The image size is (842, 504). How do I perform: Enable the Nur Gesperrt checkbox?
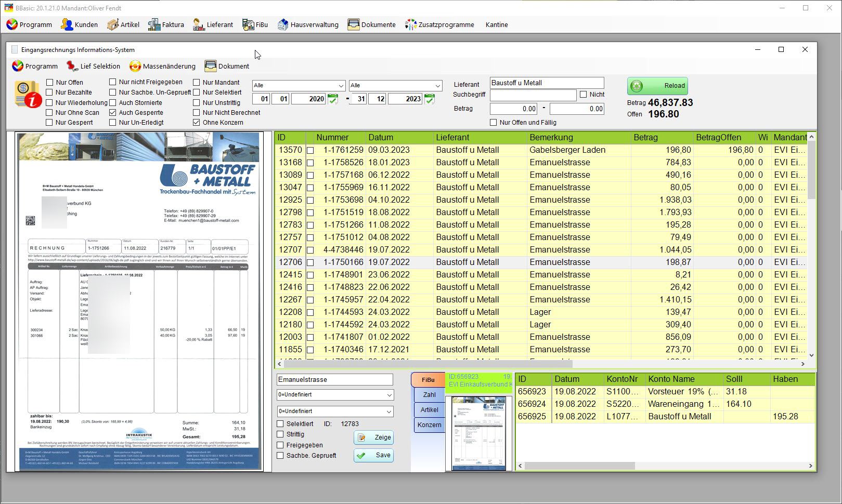pyautogui.click(x=50, y=123)
